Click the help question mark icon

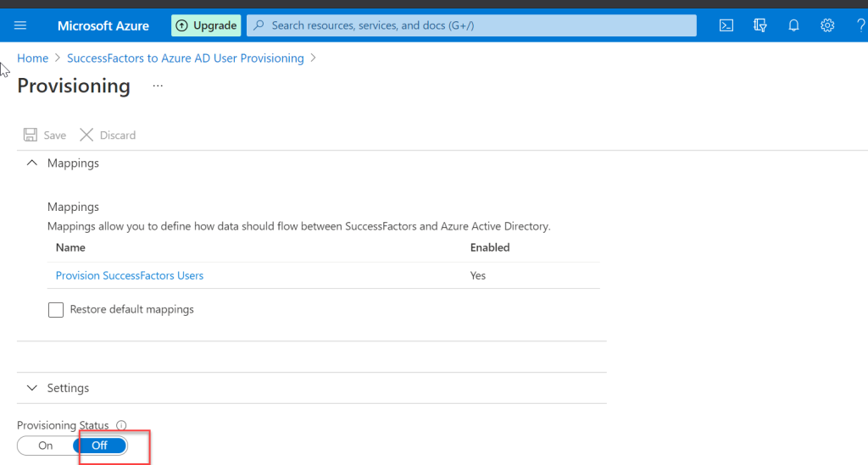(861, 25)
